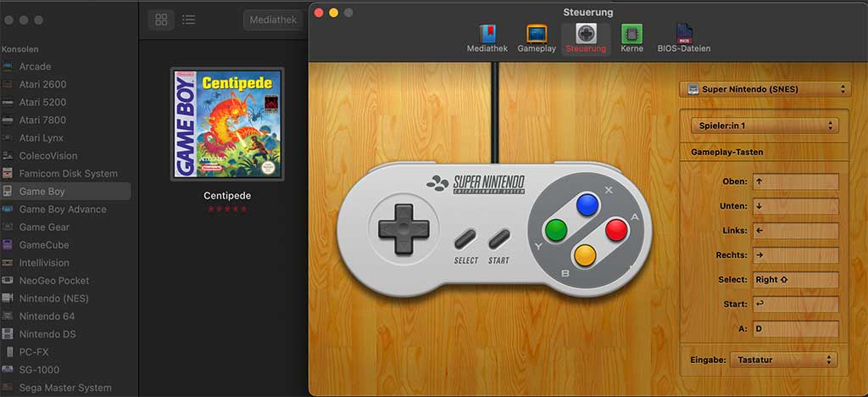Screen dimensions: 868x397
Task: Click the Rechts key binding field
Action: tap(795, 255)
